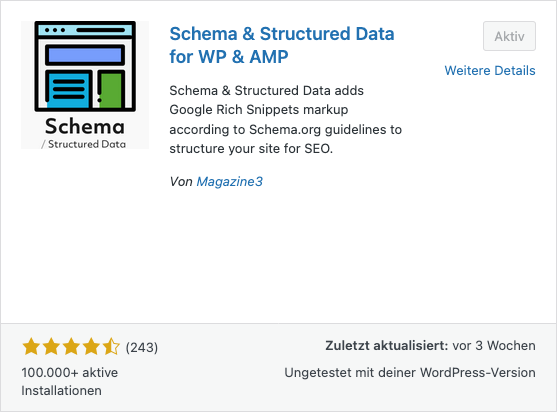Screen dimensions: 557x412
Task: Select the fourth rating star
Action: pos(91,346)
